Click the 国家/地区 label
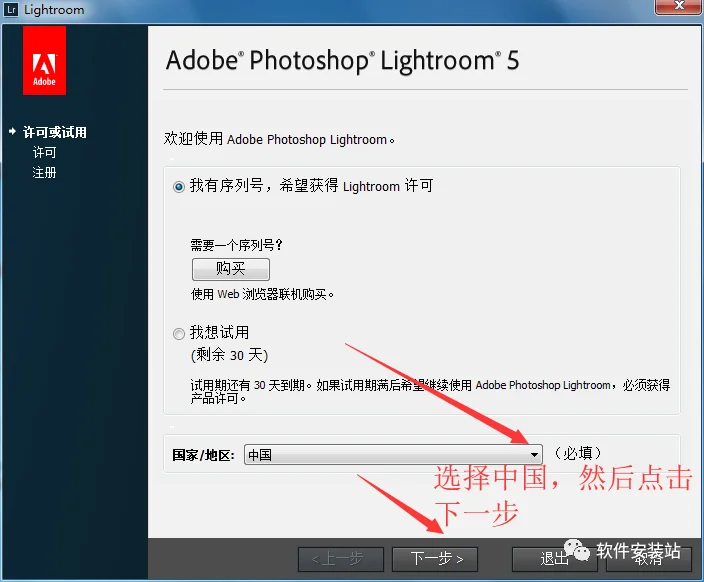 point(203,455)
